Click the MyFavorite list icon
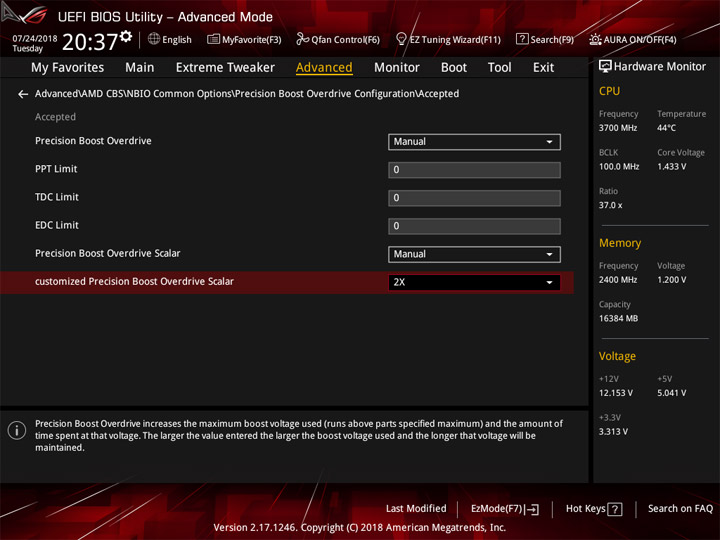Screen dimensions: 720x540 click(x=213, y=39)
